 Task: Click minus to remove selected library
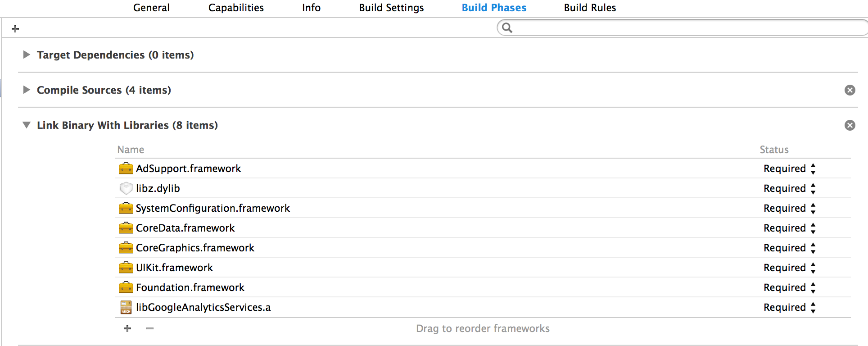[150, 328]
